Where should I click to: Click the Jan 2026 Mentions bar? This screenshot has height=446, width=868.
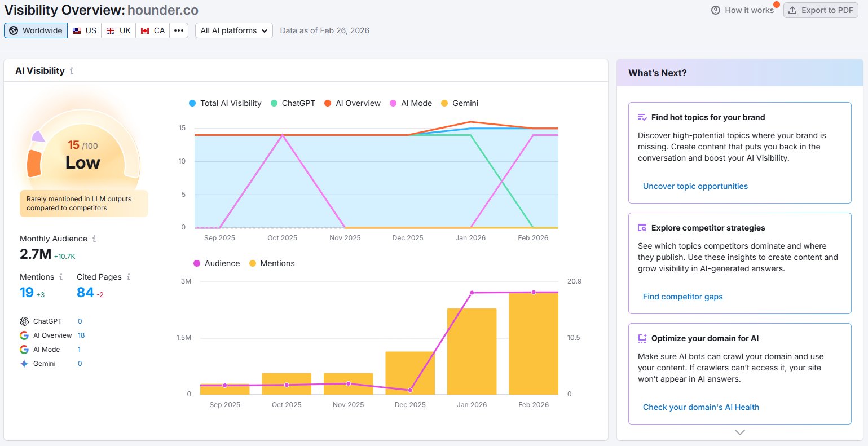coord(472,351)
